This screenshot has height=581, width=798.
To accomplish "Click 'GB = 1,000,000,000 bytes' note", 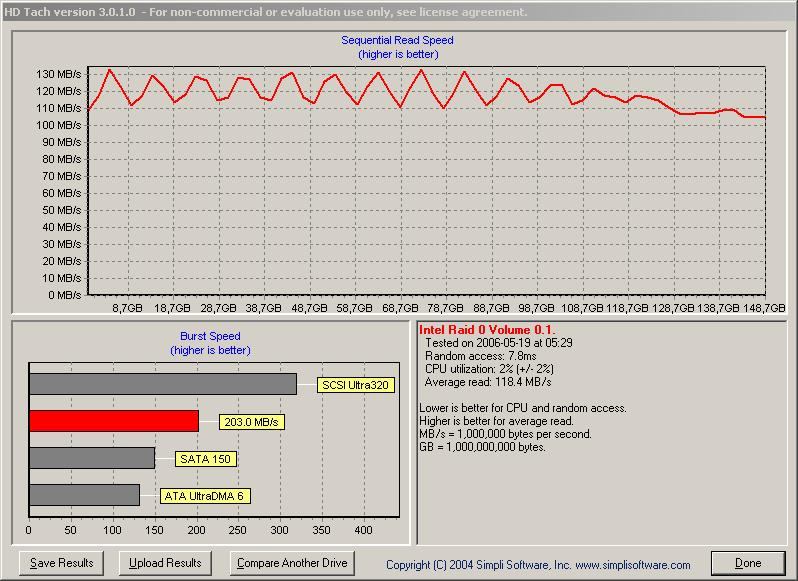I will (482, 447).
